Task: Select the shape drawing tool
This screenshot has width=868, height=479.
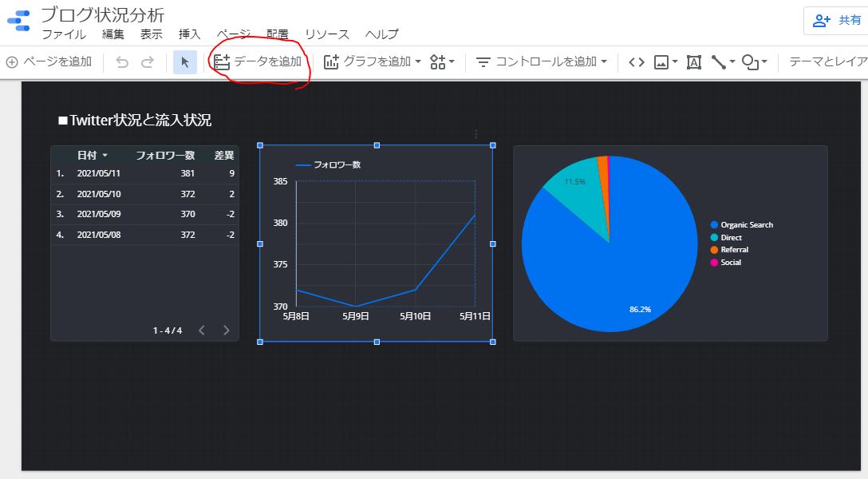Action: tap(754, 62)
